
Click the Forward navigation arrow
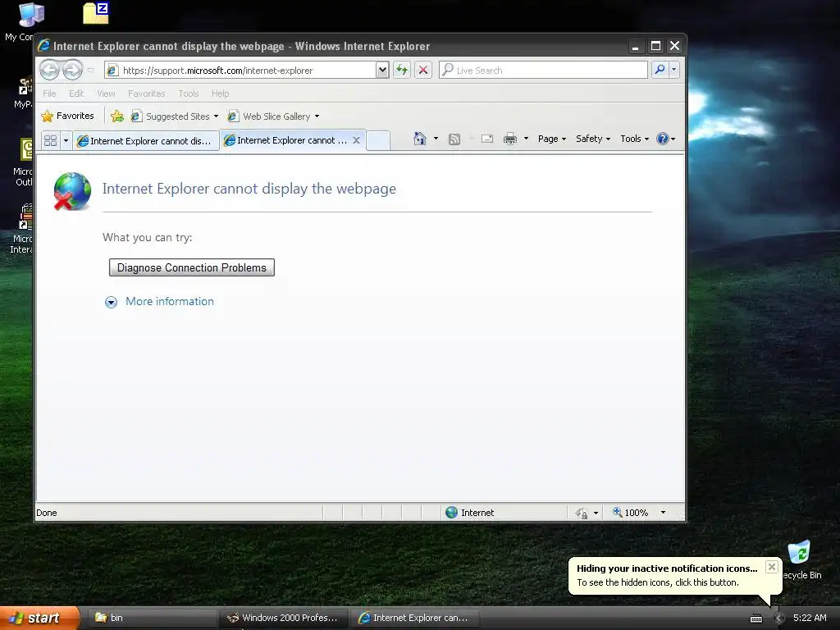tap(72, 70)
